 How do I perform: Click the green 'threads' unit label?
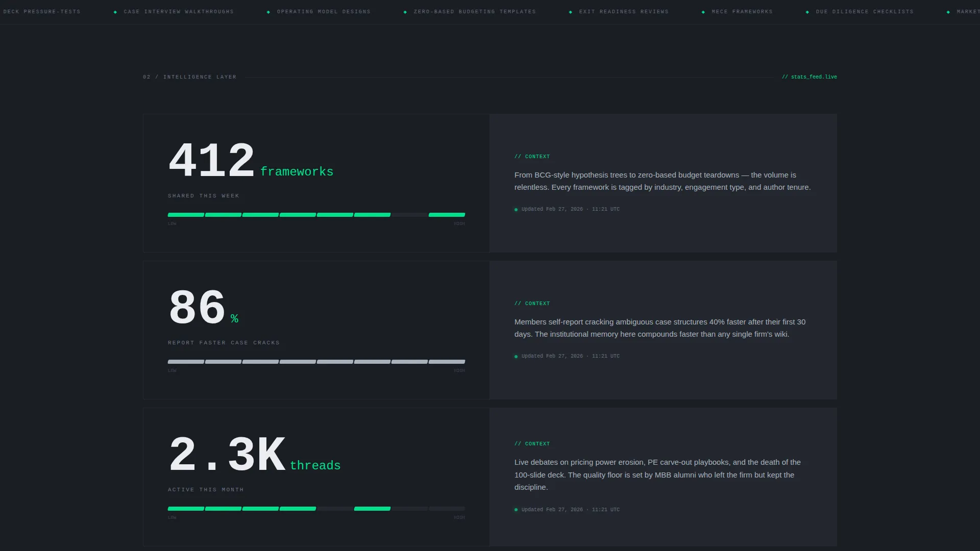(315, 466)
